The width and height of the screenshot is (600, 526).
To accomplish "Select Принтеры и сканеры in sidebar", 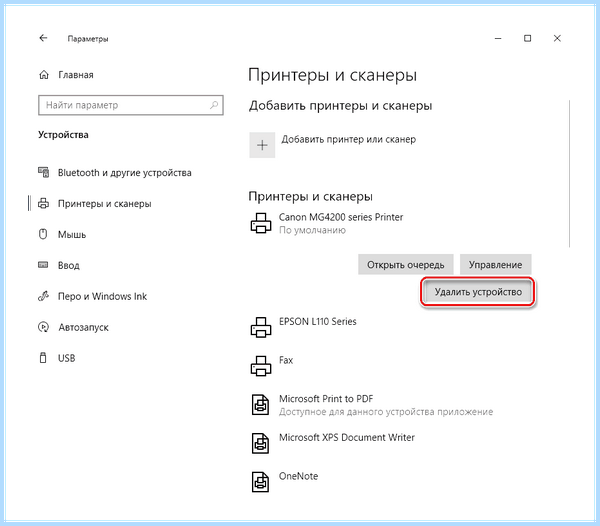I will [x=104, y=204].
